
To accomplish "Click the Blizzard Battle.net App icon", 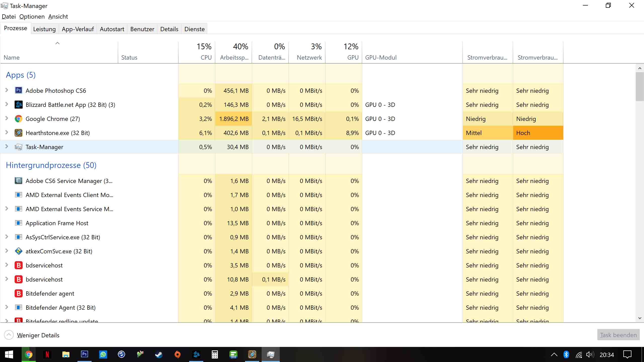I will [18, 105].
